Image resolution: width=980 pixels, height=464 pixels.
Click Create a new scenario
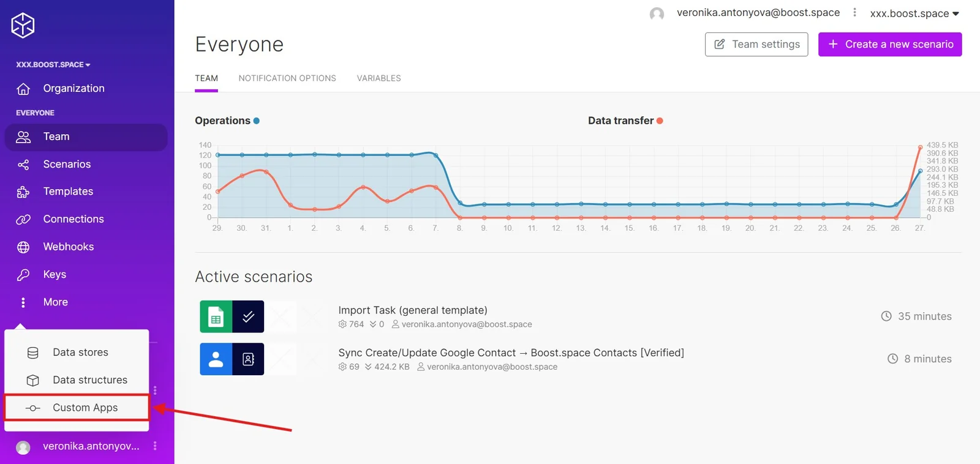890,44
